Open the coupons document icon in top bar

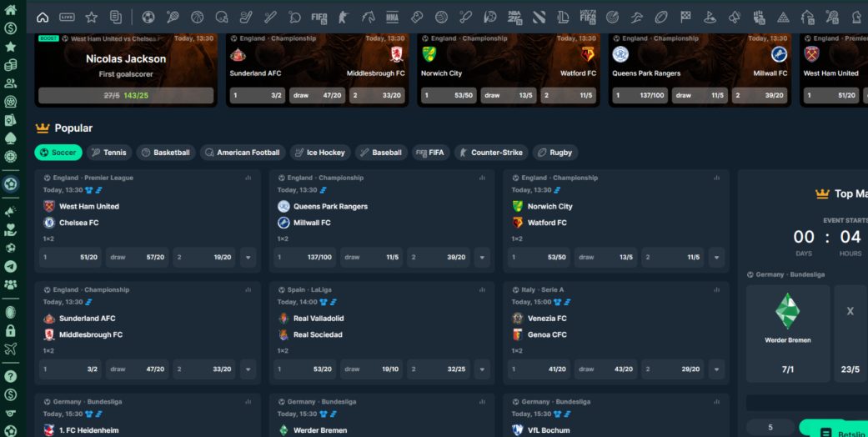116,18
